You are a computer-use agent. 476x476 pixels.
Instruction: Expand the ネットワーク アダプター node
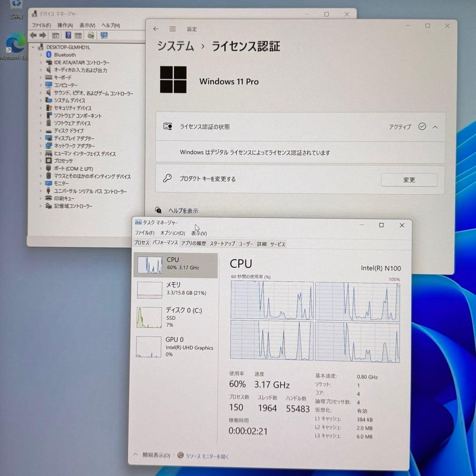[41, 146]
